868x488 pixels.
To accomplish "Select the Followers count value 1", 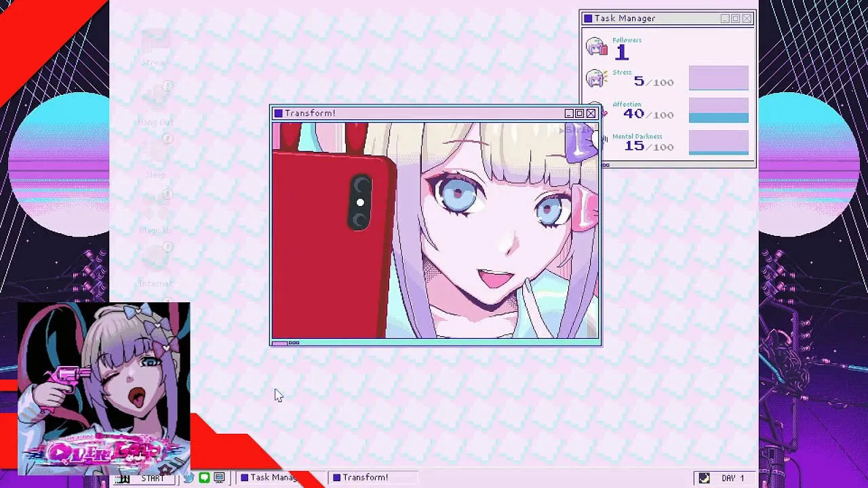I will pyautogui.click(x=622, y=52).
